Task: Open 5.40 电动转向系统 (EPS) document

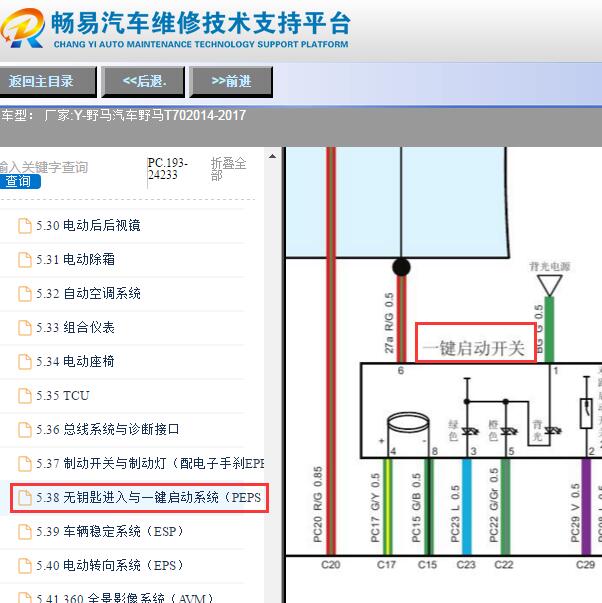Action: tap(110, 565)
